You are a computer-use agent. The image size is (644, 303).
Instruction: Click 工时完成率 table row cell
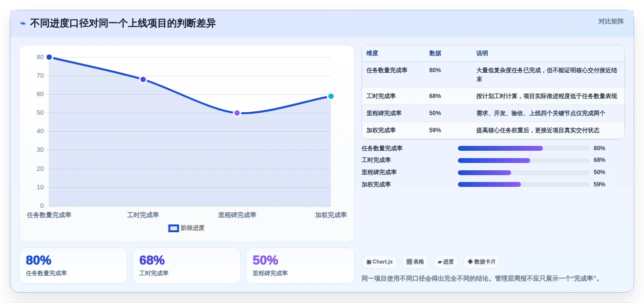381,96
